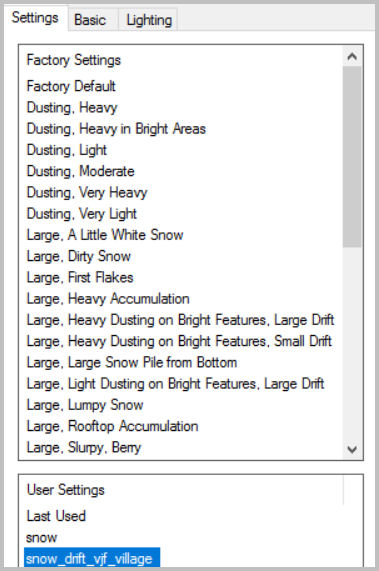
Task: Select Large, Large Snow Pile from Bottom
Action: coord(132,362)
